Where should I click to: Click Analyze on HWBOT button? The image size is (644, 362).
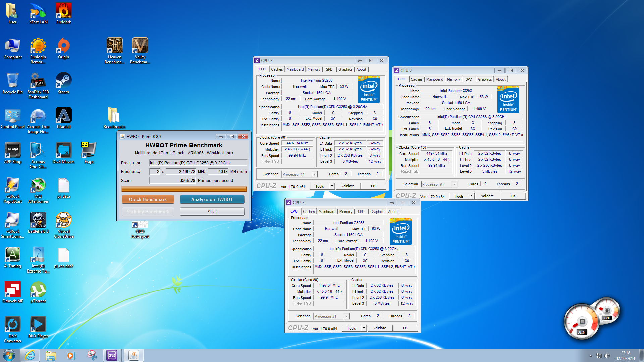click(x=212, y=199)
